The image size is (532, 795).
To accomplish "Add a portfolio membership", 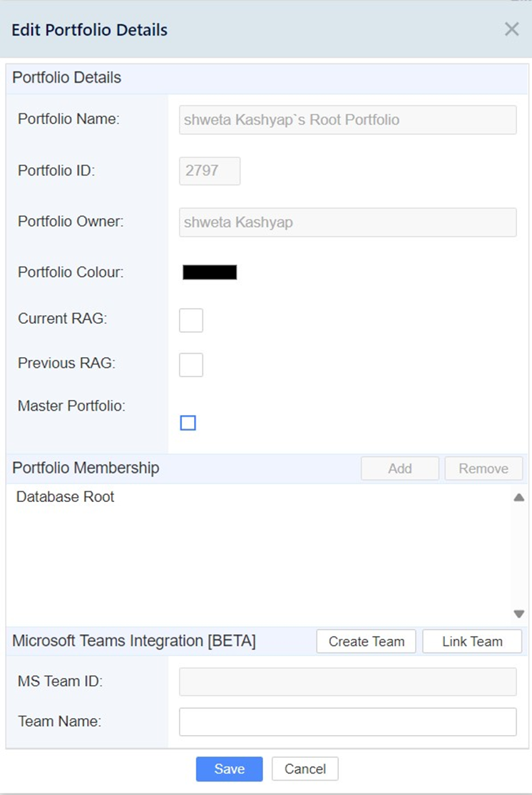I will [400, 468].
